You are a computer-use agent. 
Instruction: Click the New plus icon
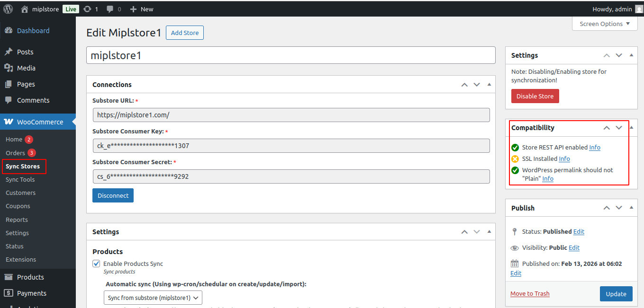pyautogui.click(x=133, y=9)
